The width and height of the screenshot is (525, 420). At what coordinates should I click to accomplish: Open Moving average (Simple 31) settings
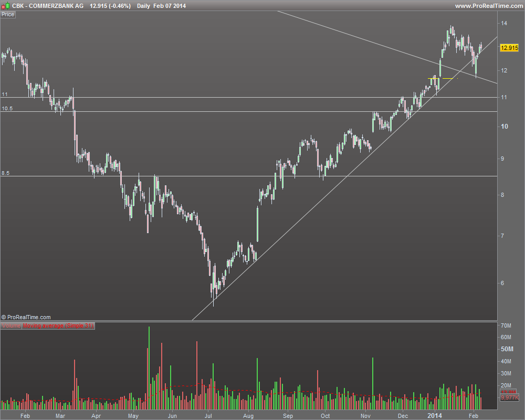(58, 325)
